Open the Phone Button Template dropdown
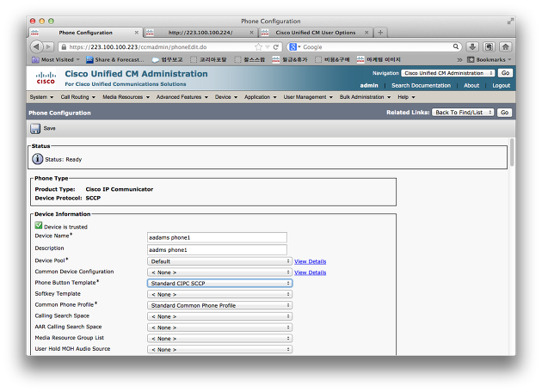This screenshot has width=542, height=392. point(219,283)
